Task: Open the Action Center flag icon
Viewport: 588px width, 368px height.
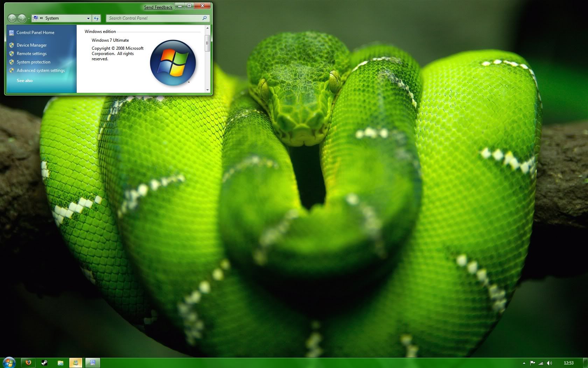Action: tap(532, 363)
